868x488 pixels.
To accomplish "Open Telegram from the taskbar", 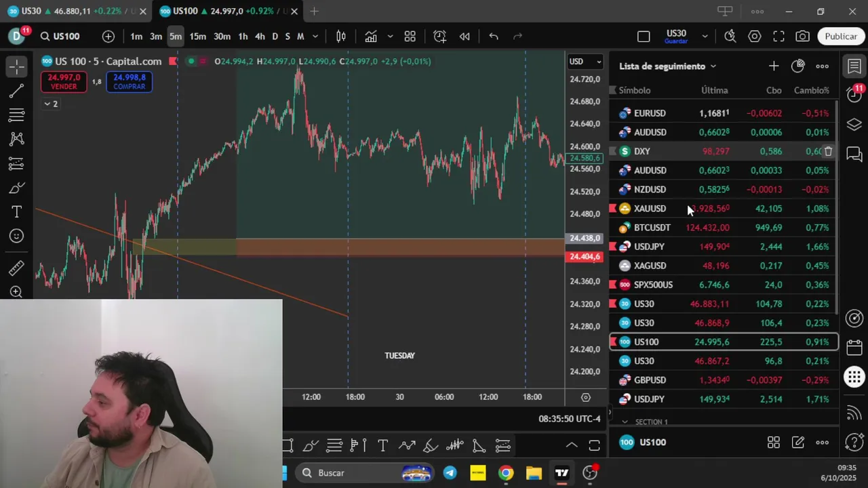I will [450, 473].
